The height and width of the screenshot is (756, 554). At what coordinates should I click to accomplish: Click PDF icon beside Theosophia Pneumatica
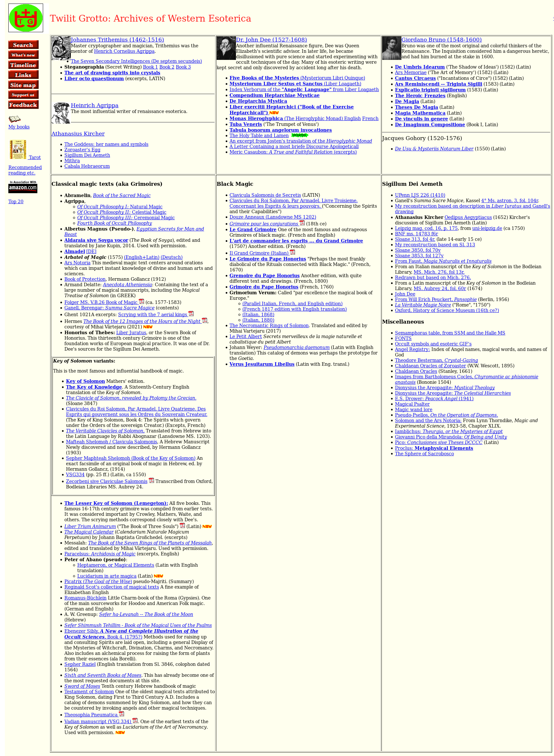pyautogui.click(x=122, y=714)
